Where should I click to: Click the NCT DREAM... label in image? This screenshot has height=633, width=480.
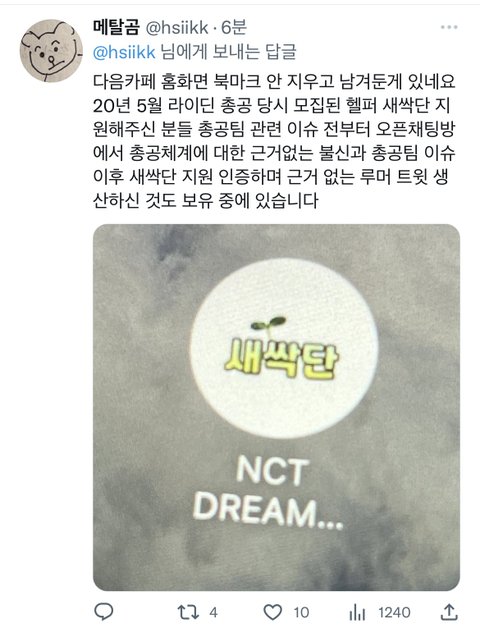[x=268, y=493]
